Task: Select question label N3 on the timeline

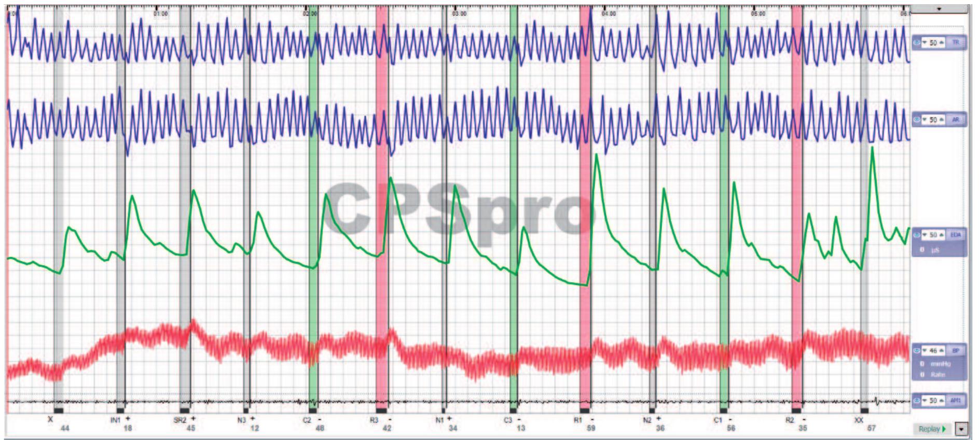Action: click(x=242, y=420)
